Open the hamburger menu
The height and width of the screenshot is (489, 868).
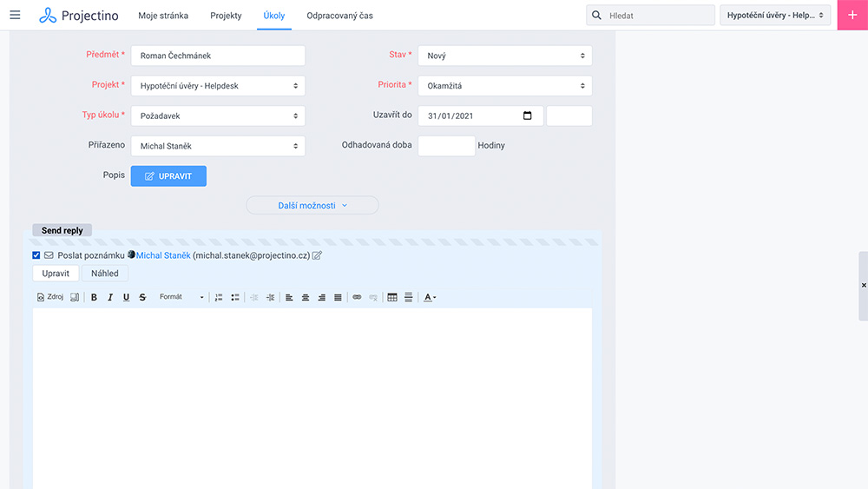click(x=15, y=16)
